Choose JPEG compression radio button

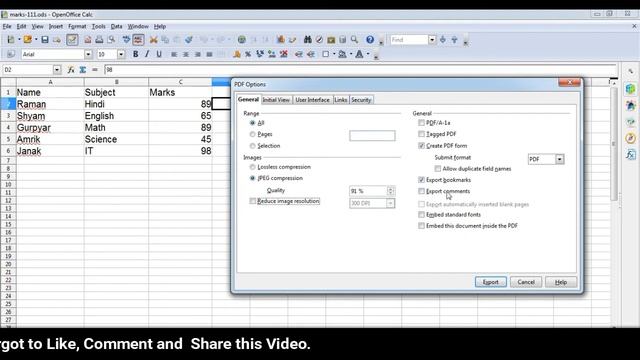252,178
